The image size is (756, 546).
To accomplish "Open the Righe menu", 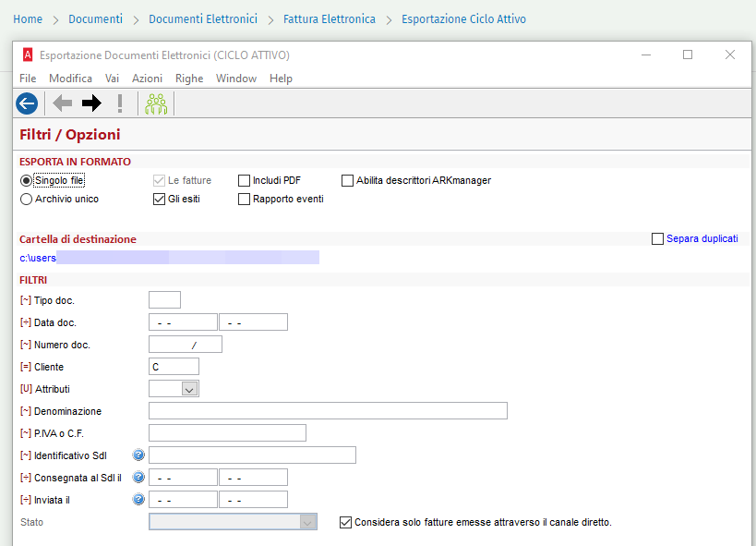I will click(x=189, y=79).
